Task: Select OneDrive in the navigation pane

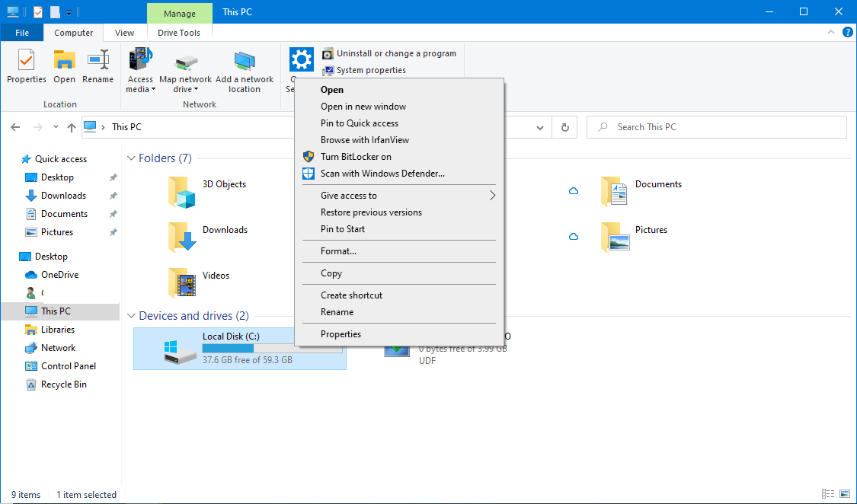Action: point(59,275)
